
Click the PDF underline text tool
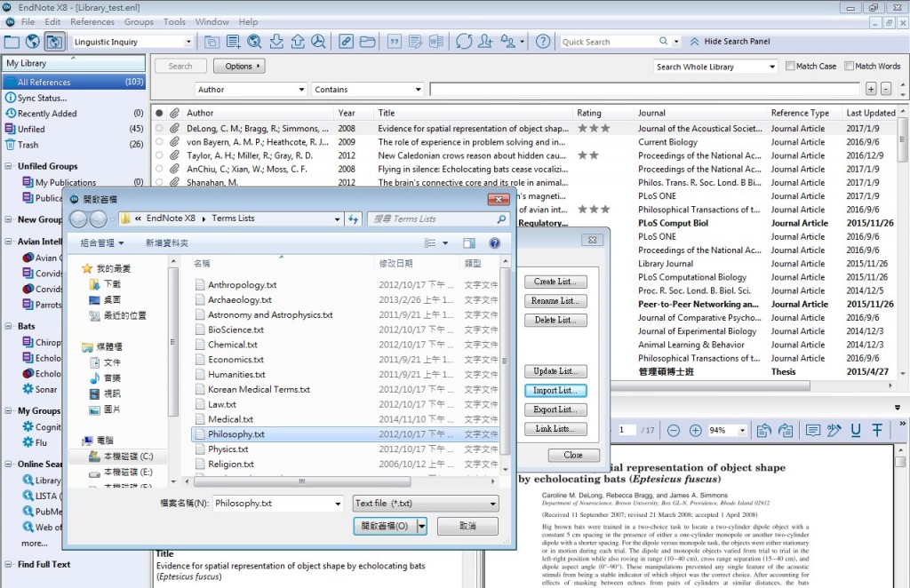tap(856, 430)
